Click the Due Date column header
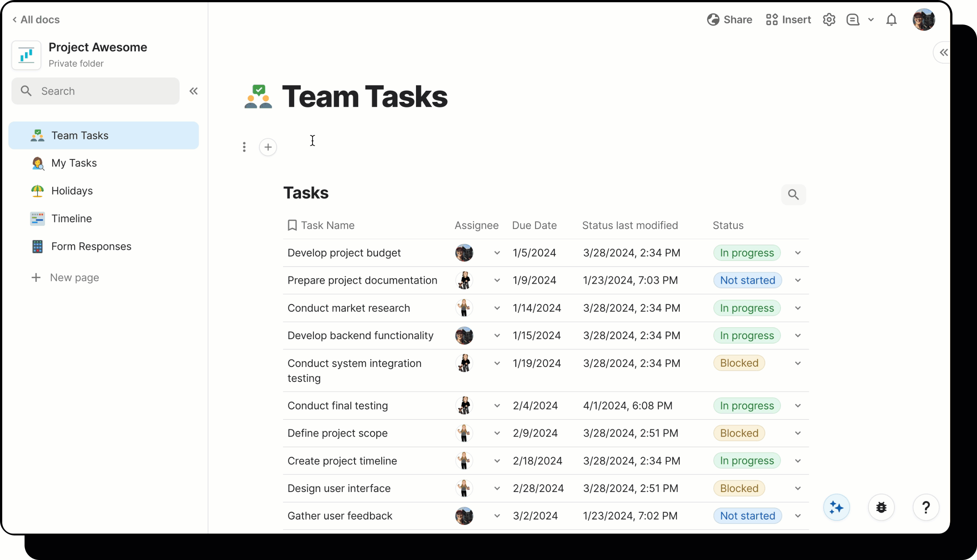Screen dimensions: 977x560 point(534,225)
